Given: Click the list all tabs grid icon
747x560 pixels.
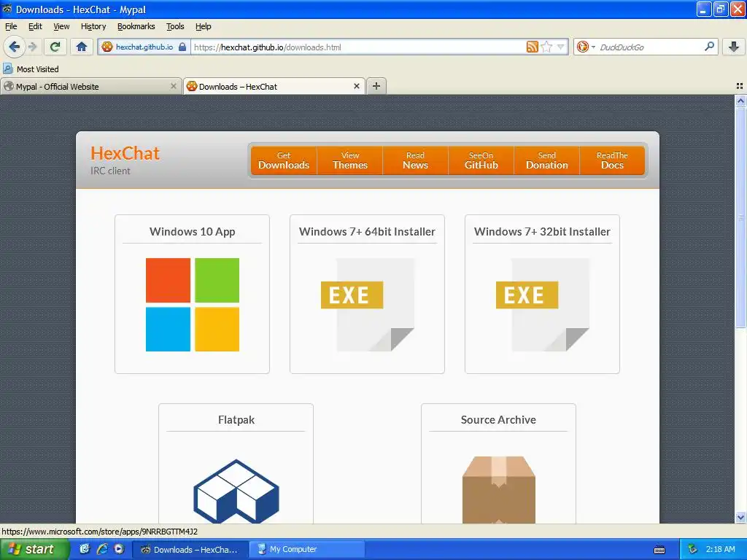Looking at the screenshot, I should click(x=740, y=86).
